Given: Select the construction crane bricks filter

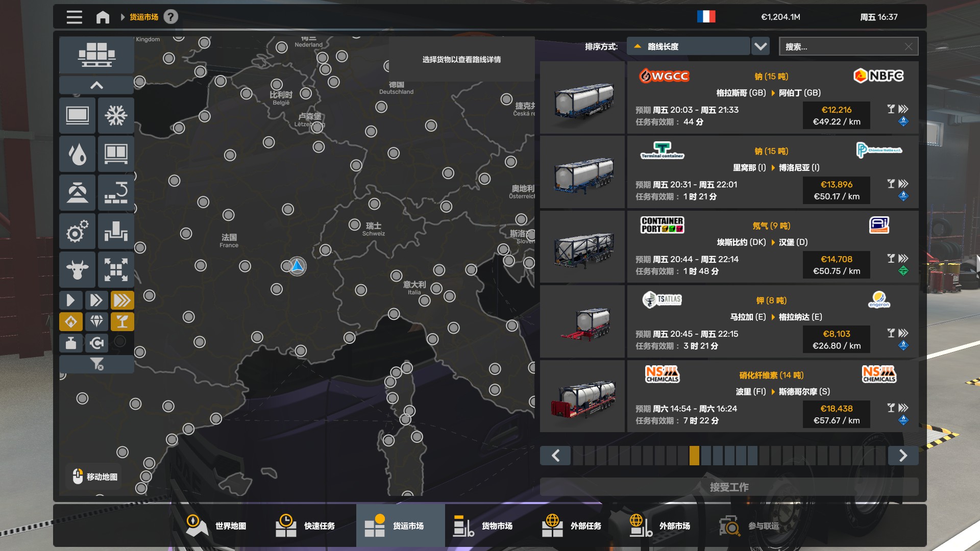Looking at the screenshot, I should click(x=116, y=193).
